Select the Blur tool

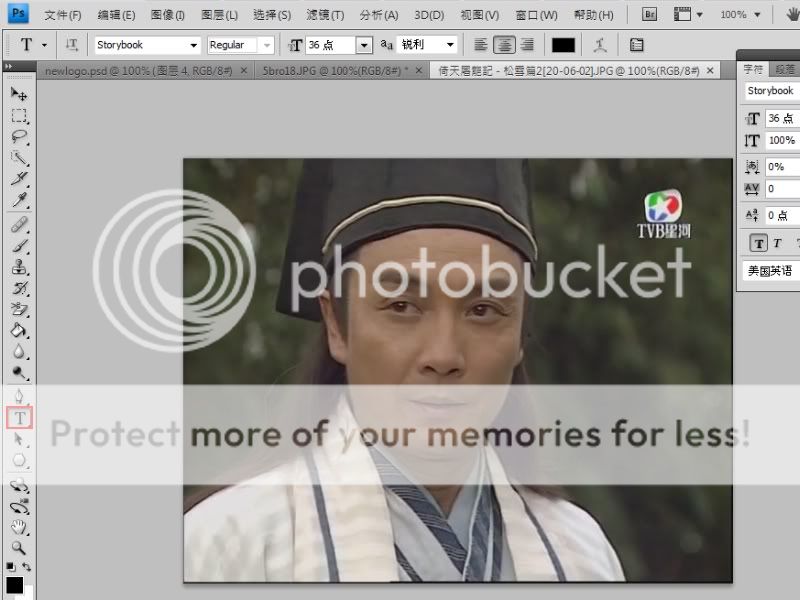[x=19, y=352]
